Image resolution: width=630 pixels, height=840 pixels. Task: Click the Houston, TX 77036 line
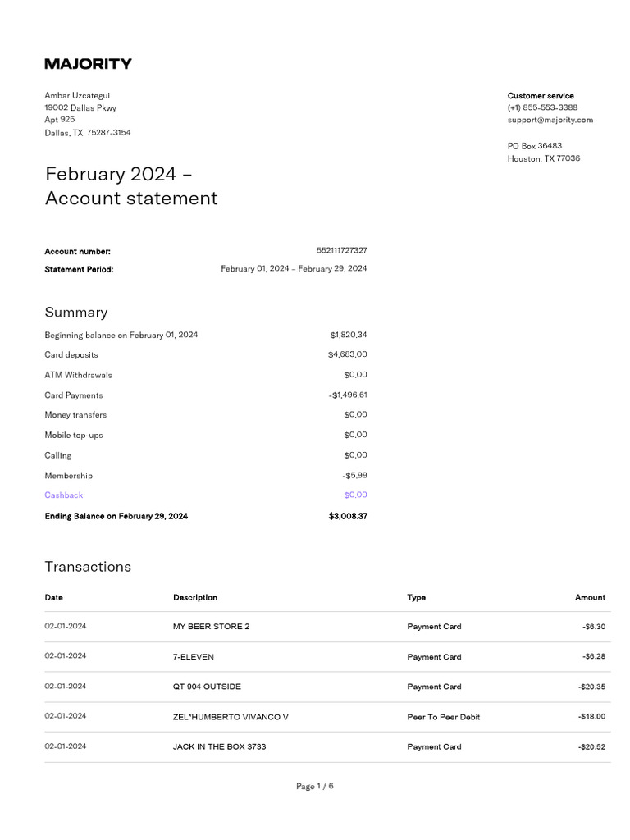[544, 158]
